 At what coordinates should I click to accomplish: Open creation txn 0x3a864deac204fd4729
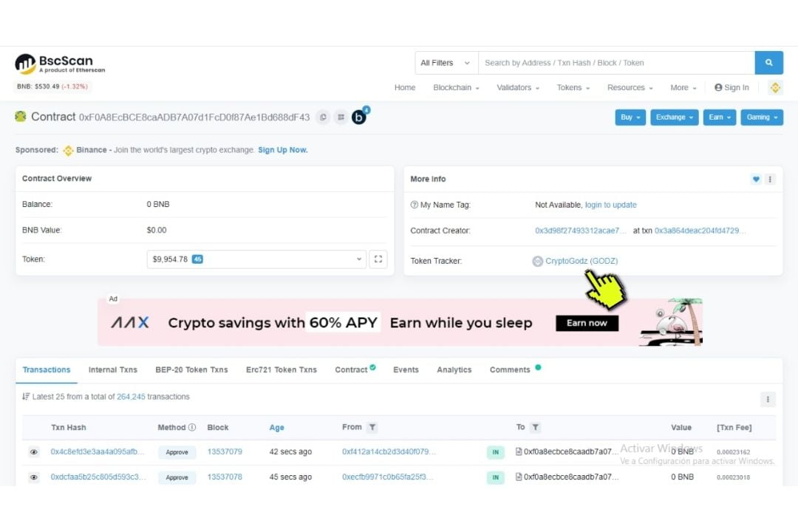click(x=700, y=231)
